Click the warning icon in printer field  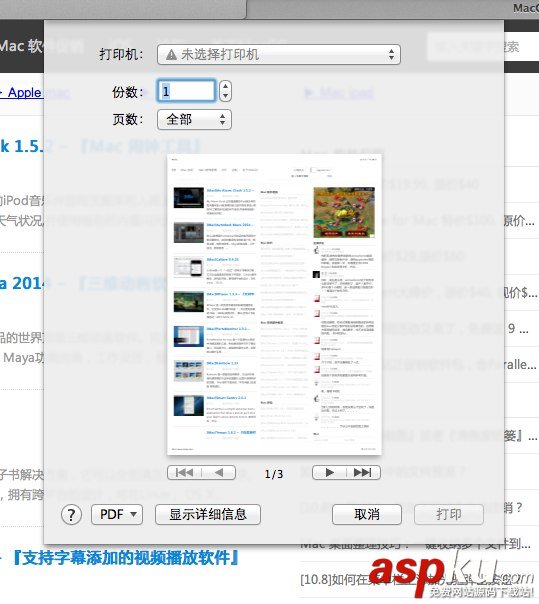[171, 55]
